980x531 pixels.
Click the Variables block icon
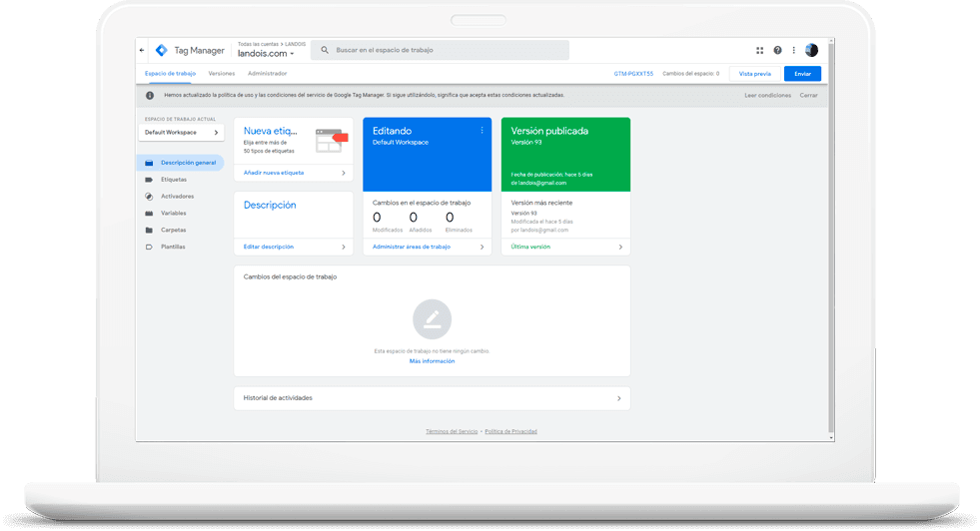[x=149, y=214]
